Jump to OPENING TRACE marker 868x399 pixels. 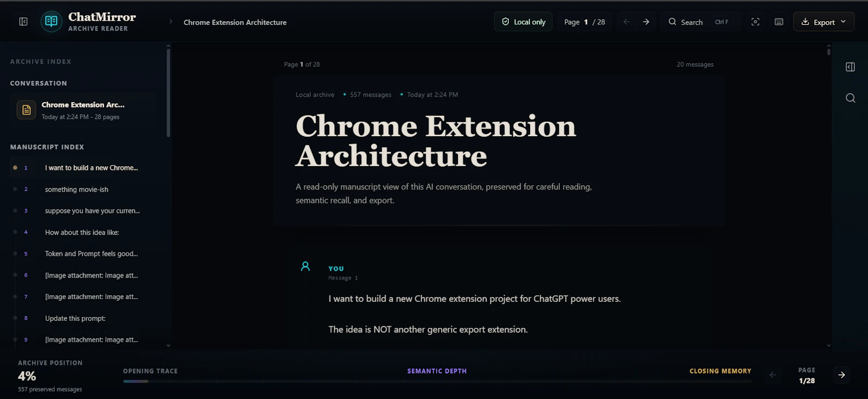point(150,371)
